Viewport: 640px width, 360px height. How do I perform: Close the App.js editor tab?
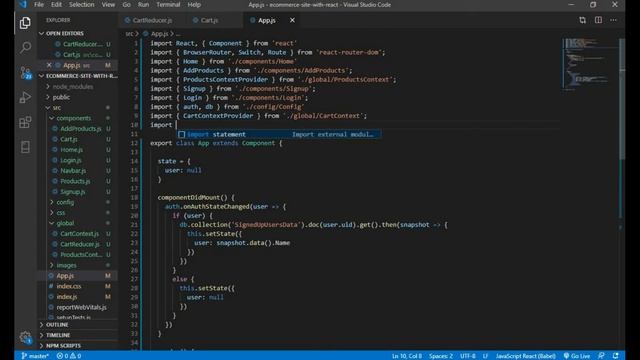click(x=292, y=20)
